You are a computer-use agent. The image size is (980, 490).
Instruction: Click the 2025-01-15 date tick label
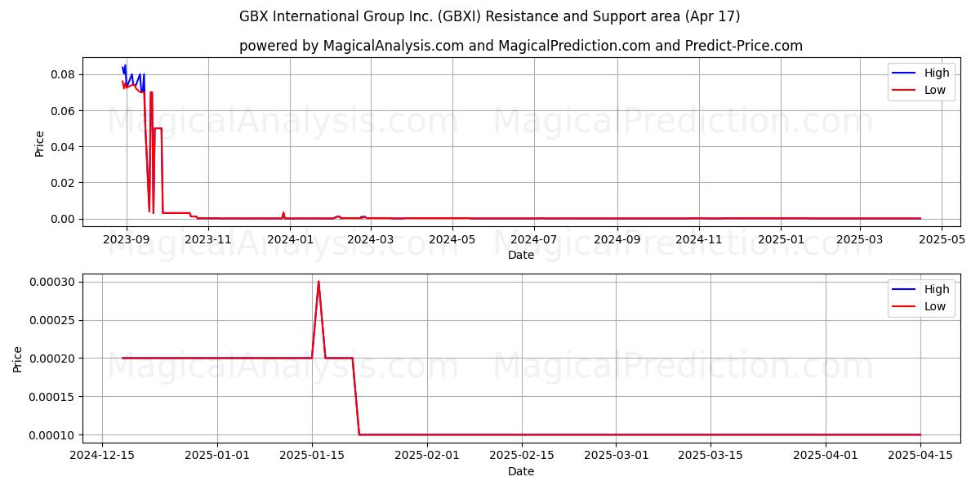click(311, 456)
